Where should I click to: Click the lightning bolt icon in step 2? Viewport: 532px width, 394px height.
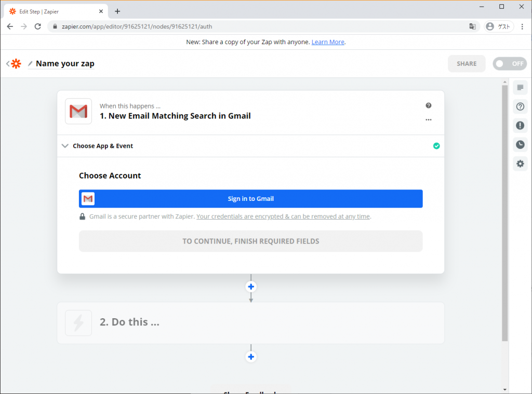click(78, 323)
